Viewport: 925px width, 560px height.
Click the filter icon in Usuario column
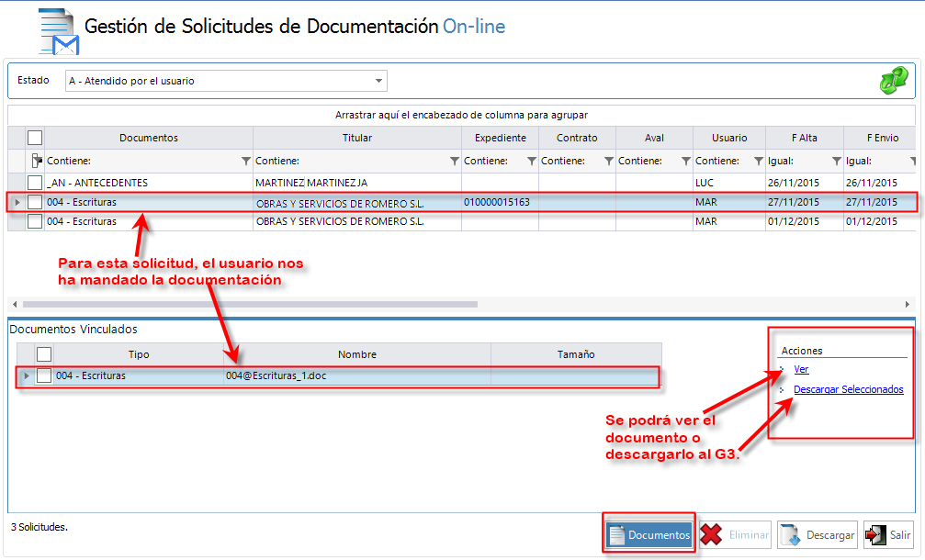[759, 162]
